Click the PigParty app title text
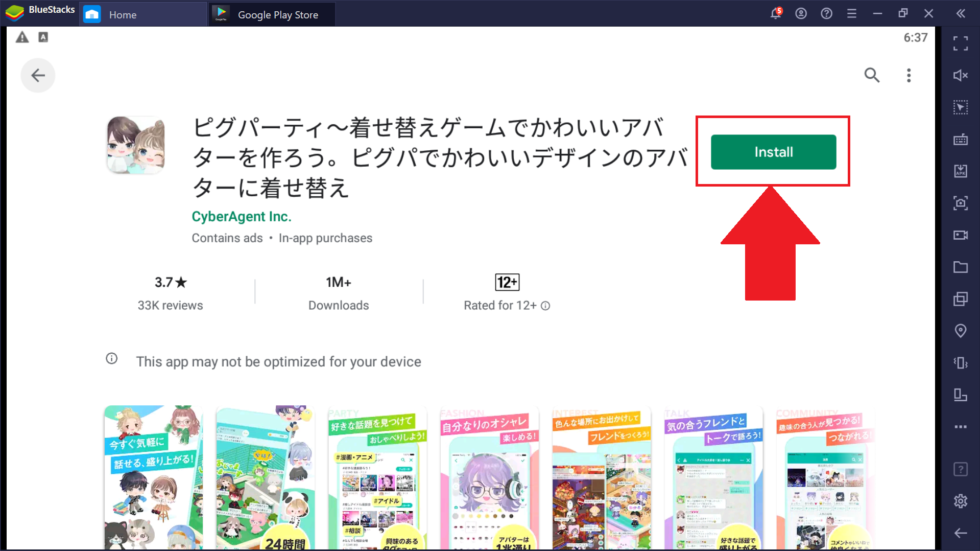Image resolution: width=980 pixels, height=551 pixels. (440, 157)
